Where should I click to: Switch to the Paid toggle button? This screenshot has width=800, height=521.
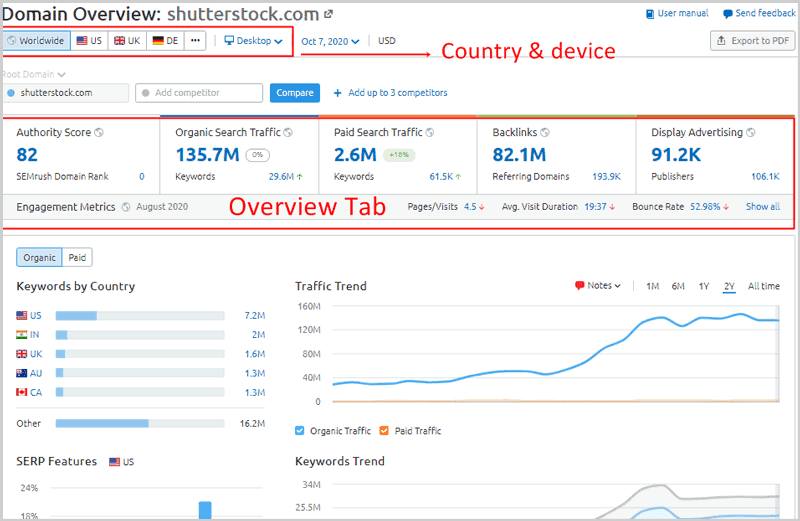(77, 258)
